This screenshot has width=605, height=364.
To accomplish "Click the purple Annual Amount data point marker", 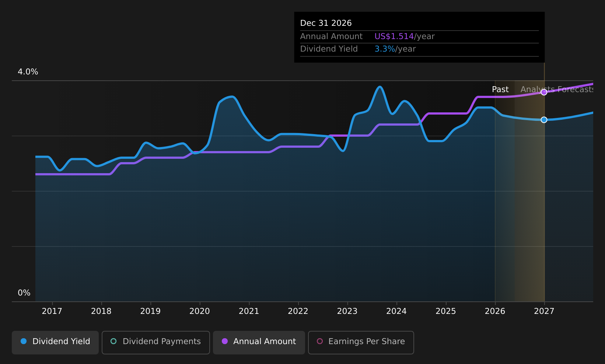I will click(544, 92).
